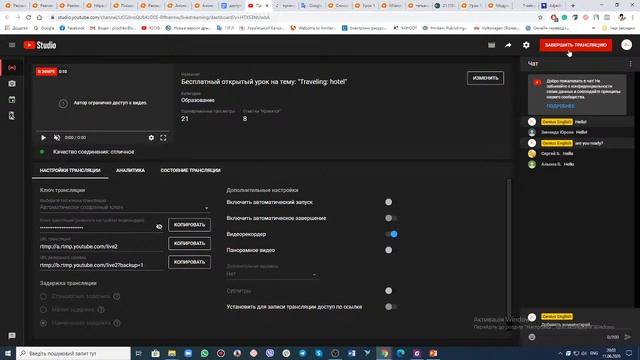This screenshot has width=640, height=360.
Task: Open Viber from the taskbar
Action: [270, 353]
